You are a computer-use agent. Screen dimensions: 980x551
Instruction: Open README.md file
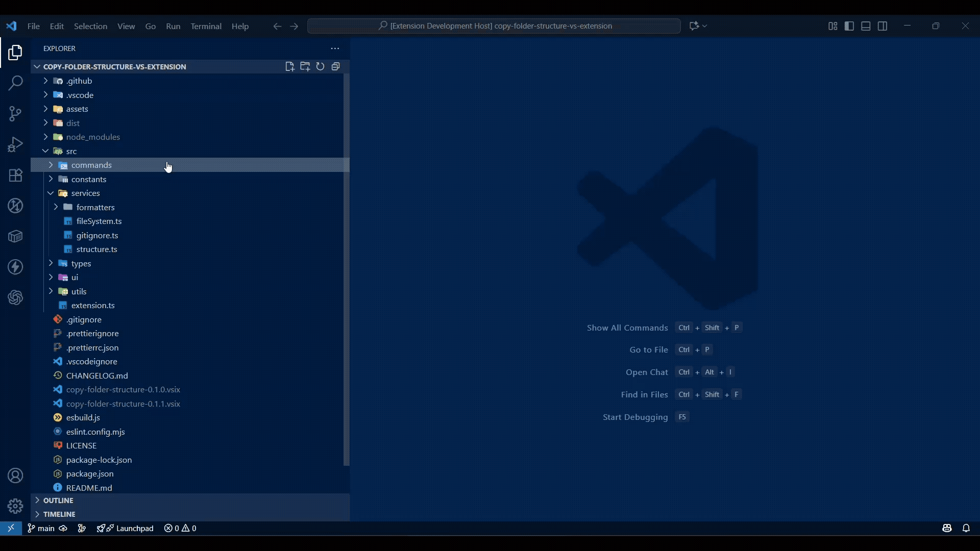click(x=190, y=488)
